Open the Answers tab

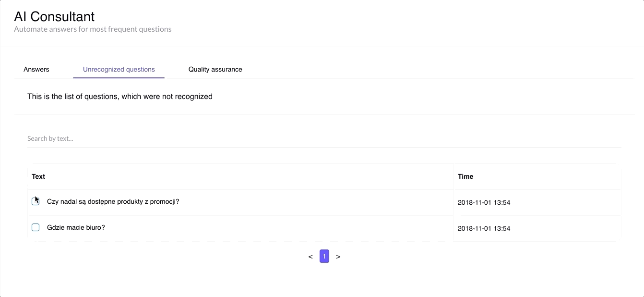36,69
